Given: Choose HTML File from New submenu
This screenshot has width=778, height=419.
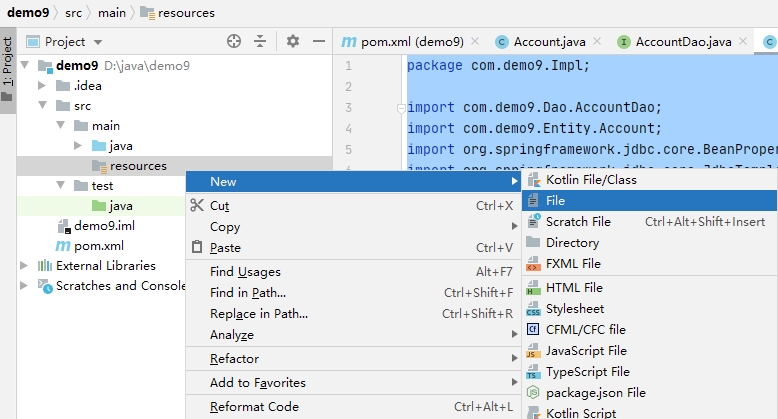Looking at the screenshot, I should point(573,288).
